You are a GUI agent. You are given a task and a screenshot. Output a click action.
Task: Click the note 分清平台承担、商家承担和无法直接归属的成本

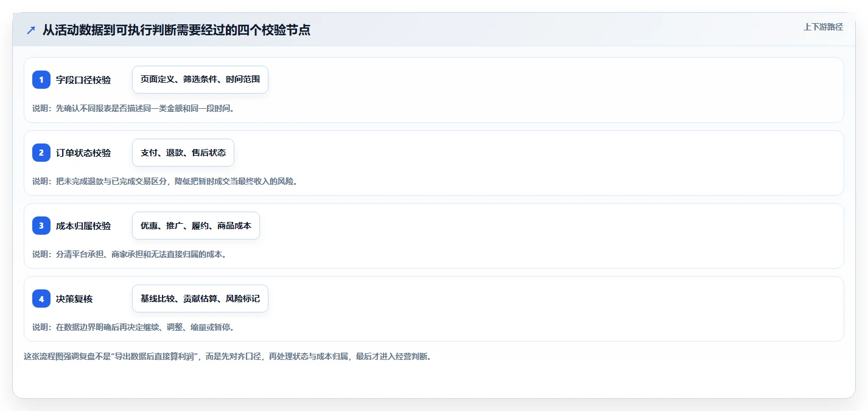(130, 254)
